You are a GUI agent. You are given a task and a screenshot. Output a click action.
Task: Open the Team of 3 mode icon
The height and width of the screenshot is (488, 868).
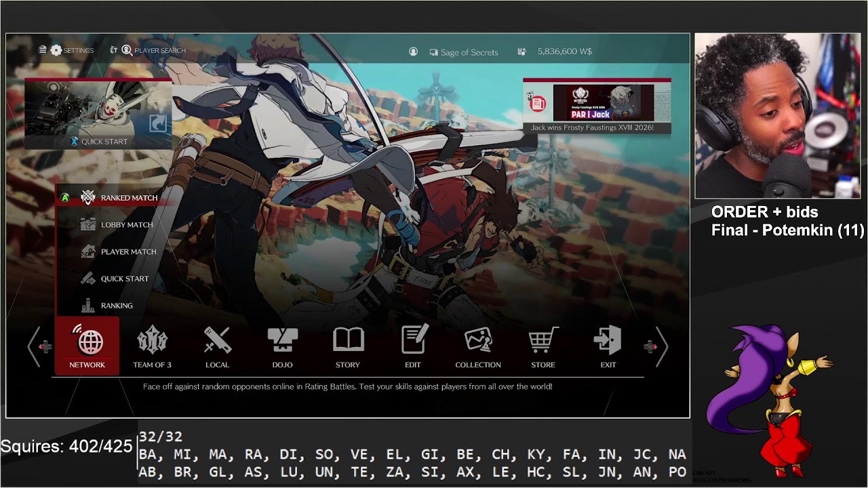click(x=152, y=340)
